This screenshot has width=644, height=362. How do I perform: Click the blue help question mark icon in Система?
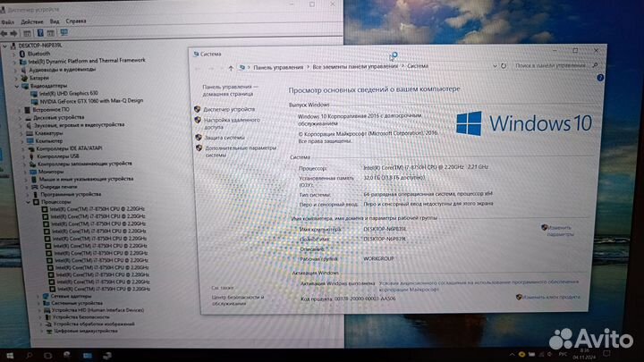600,78
